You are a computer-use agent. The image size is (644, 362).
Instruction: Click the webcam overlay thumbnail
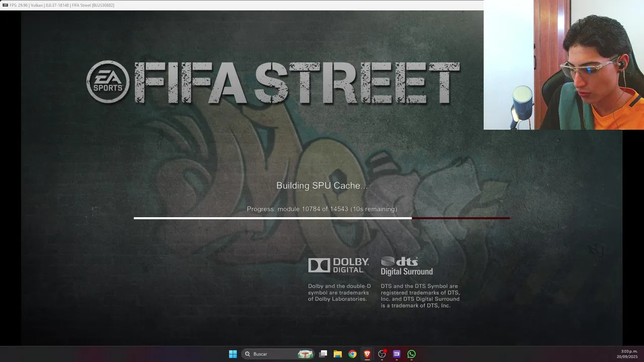pyautogui.click(x=563, y=65)
